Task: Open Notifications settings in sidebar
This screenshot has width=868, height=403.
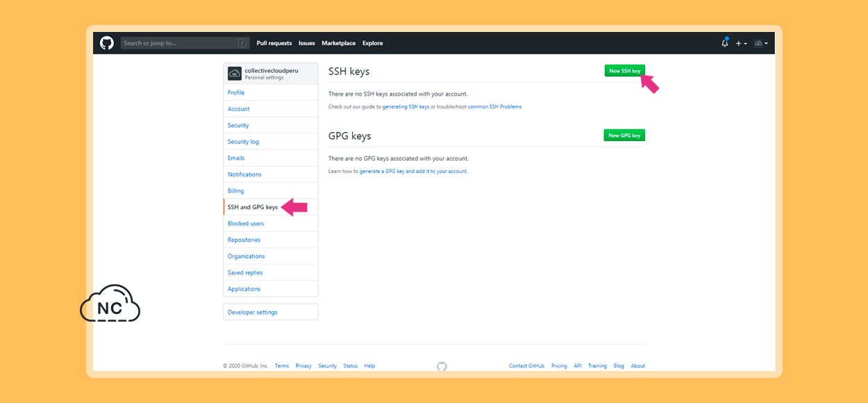Action: coord(271,174)
